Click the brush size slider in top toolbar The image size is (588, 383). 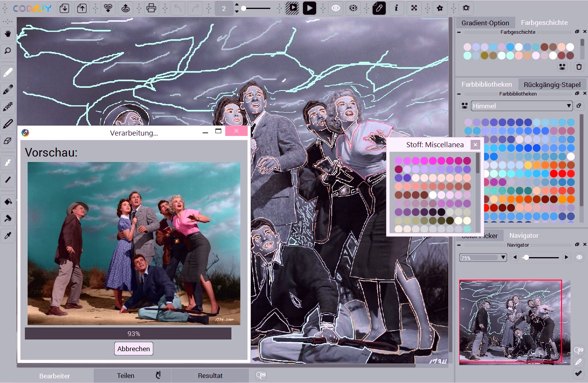click(256, 8)
